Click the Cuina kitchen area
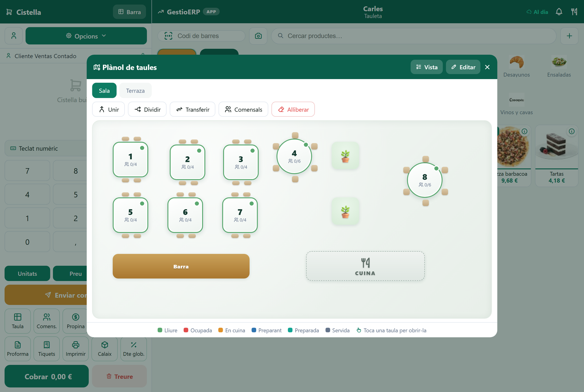This screenshot has width=584, height=392. 365,266
